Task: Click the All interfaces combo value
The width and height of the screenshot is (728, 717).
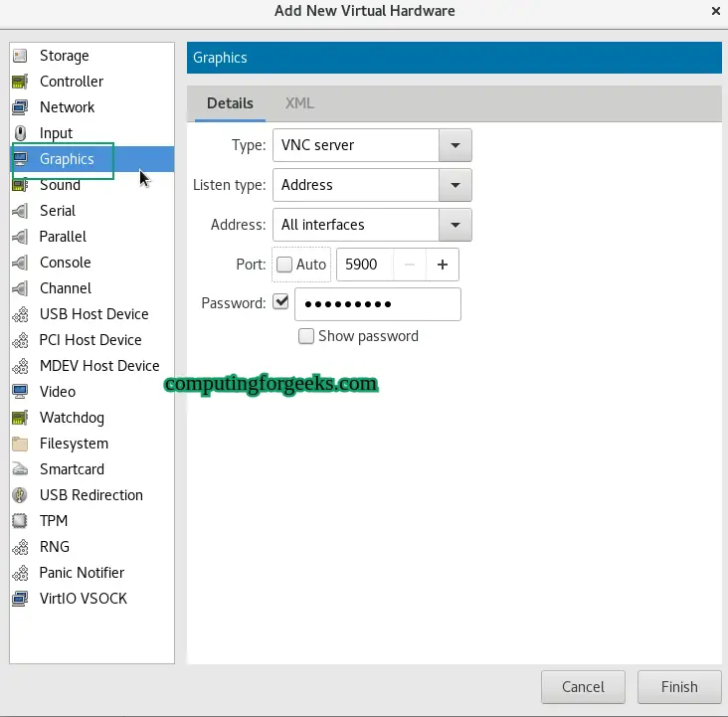Action: (356, 225)
